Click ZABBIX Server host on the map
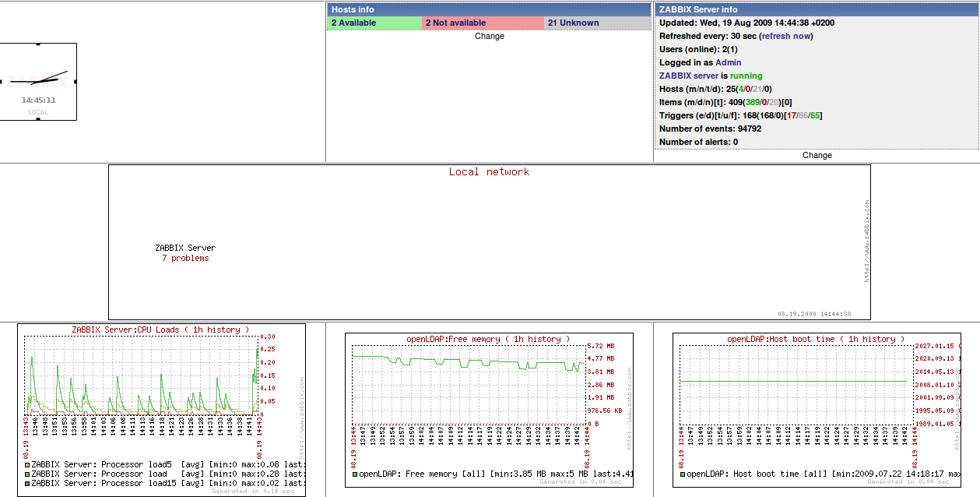Image resolution: width=980 pixels, height=497 pixels. (x=185, y=248)
